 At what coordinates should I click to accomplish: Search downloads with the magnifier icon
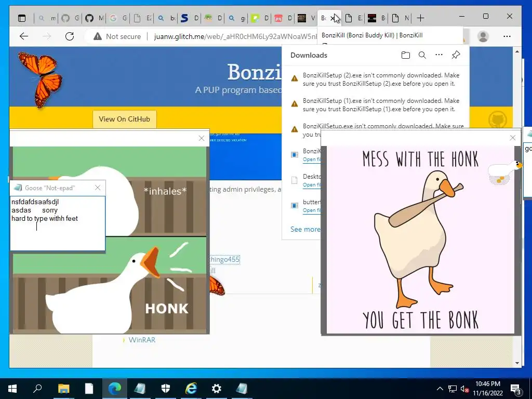(422, 55)
